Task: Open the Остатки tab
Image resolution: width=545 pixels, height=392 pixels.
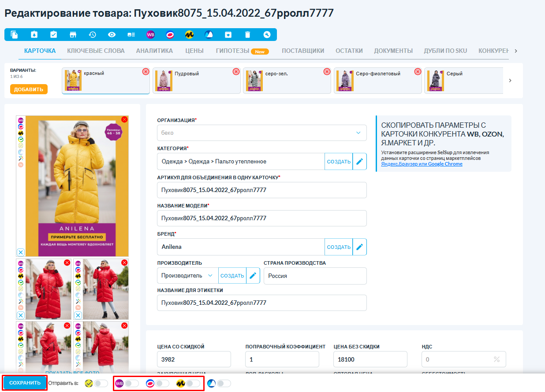Action: [x=349, y=51]
